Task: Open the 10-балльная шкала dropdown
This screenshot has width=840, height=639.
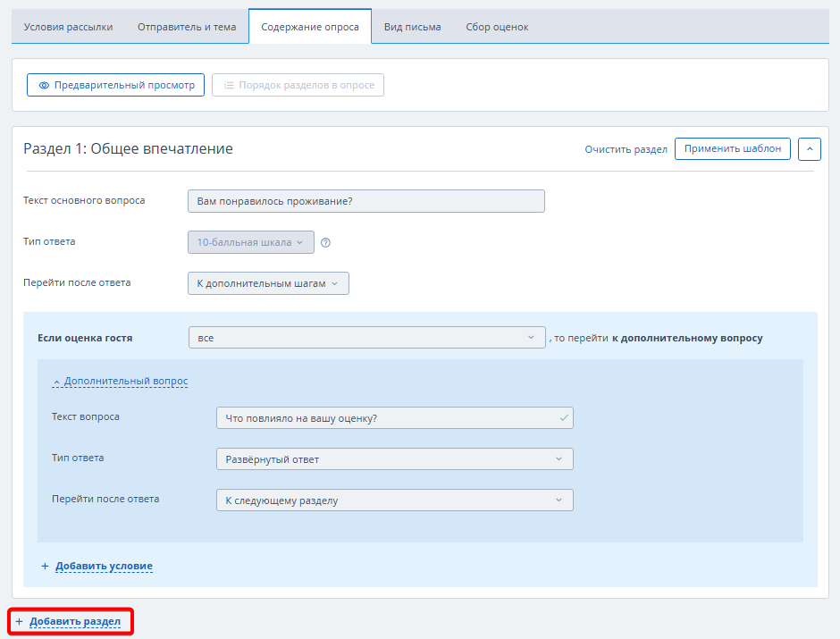Action: click(x=250, y=242)
